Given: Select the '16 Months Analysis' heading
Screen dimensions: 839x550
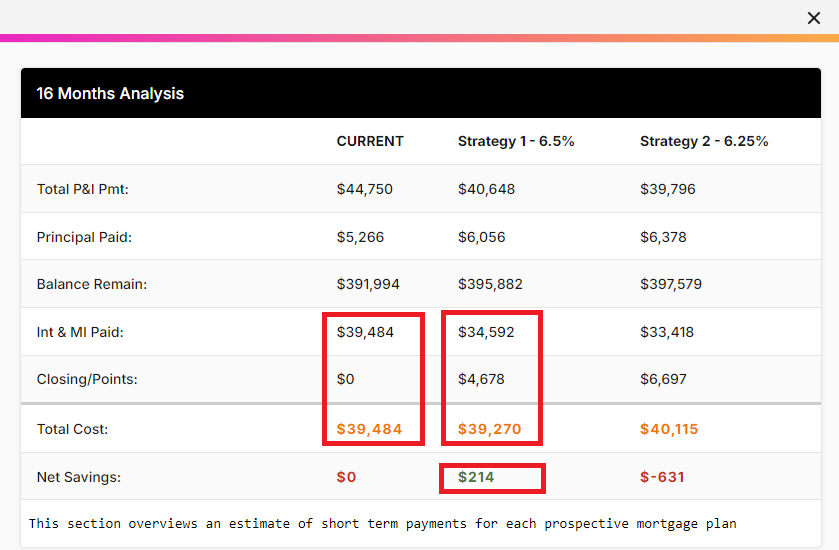Looking at the screenshot, I should [110, 94].
